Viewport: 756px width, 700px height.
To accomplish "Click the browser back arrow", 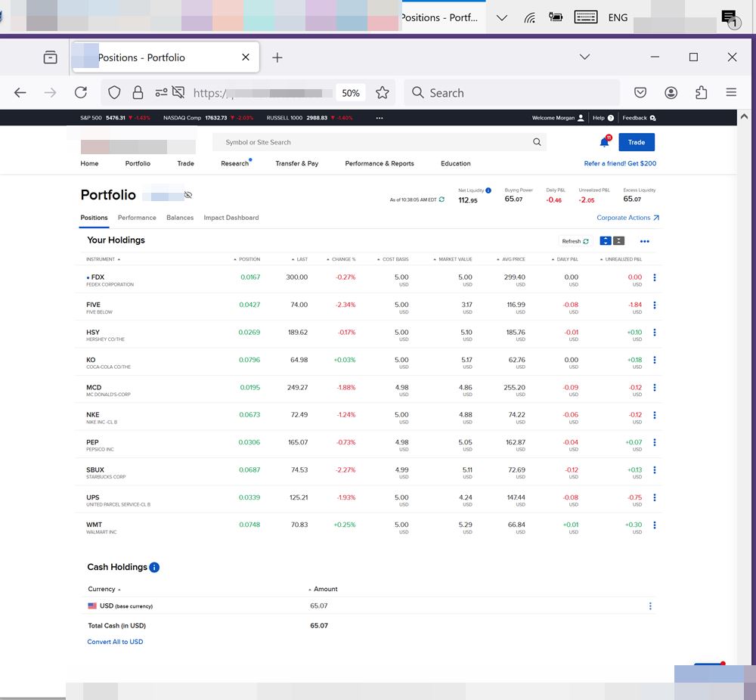I will [x=20, y=92].
